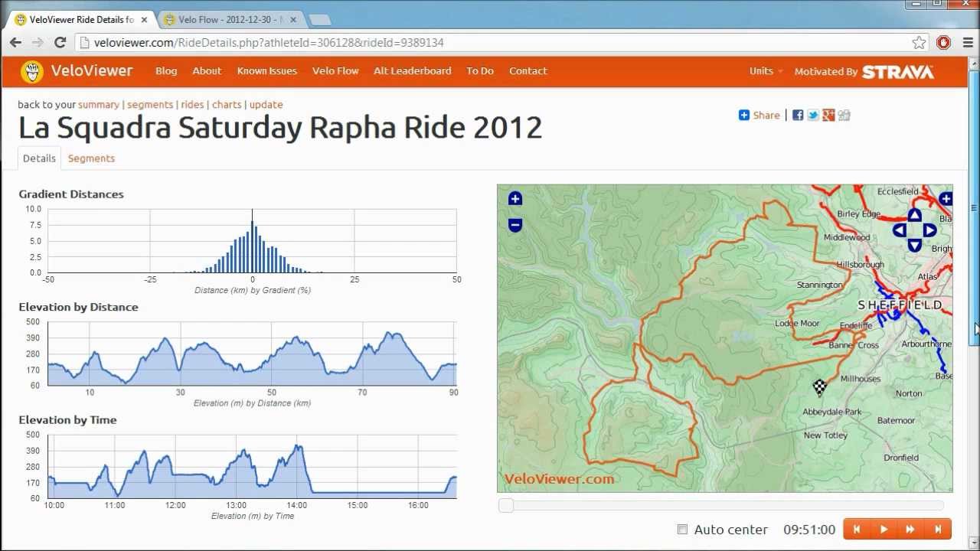Play the ride animation
The width and height of the screenshot is (980, 551).
pos(884,530)
